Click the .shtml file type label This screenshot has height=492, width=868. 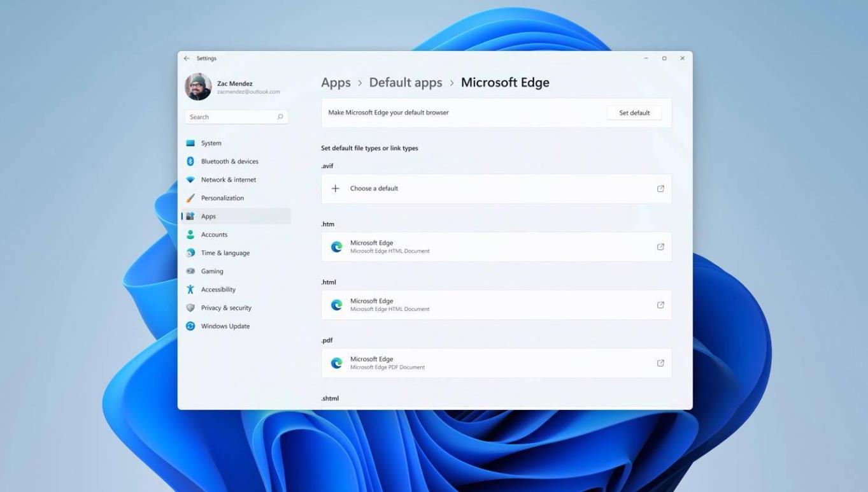(330, 398)
